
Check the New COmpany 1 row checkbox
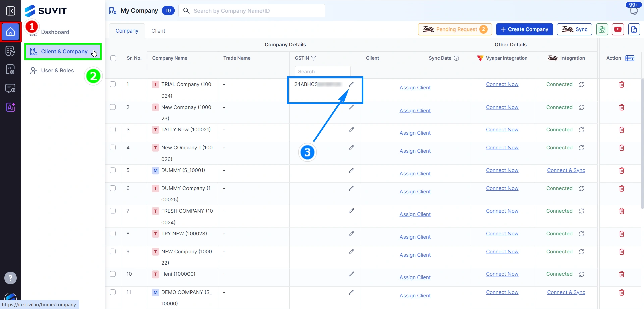point(113,147)
